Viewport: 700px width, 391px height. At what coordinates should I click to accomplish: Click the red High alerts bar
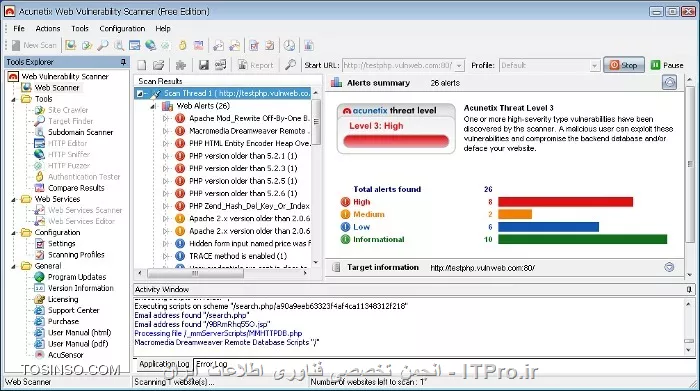point(566,202)
